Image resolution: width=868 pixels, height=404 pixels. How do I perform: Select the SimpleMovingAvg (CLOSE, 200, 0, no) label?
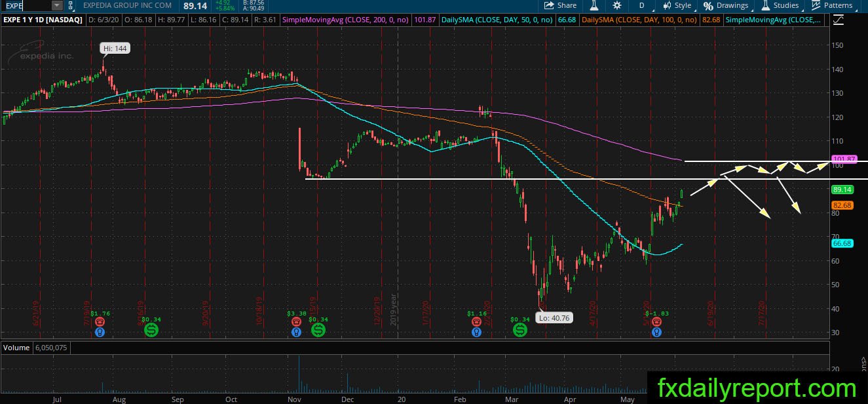[345, 21]
